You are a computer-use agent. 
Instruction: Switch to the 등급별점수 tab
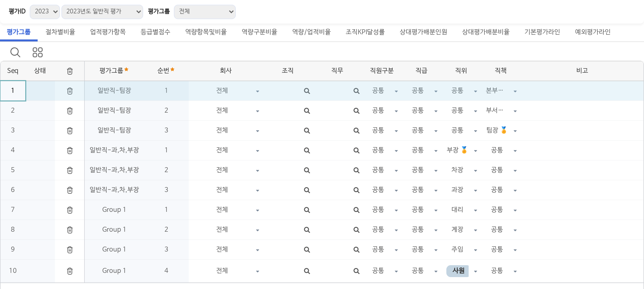[155, 32]
